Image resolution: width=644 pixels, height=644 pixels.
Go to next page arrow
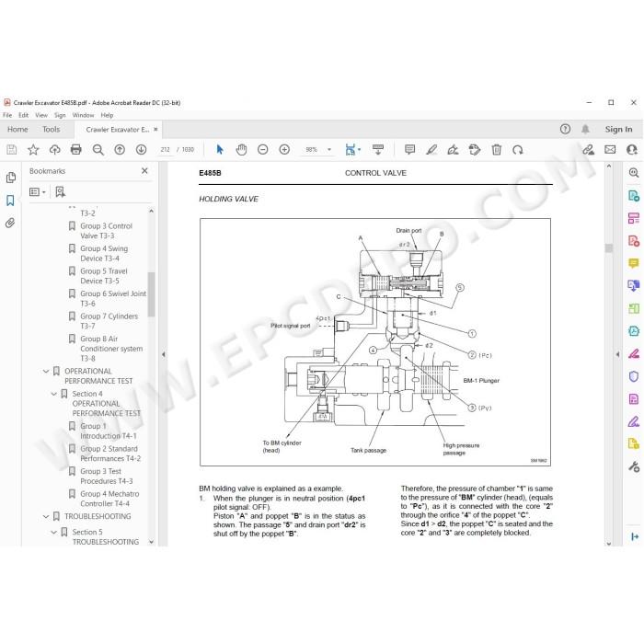pos(142,150)
